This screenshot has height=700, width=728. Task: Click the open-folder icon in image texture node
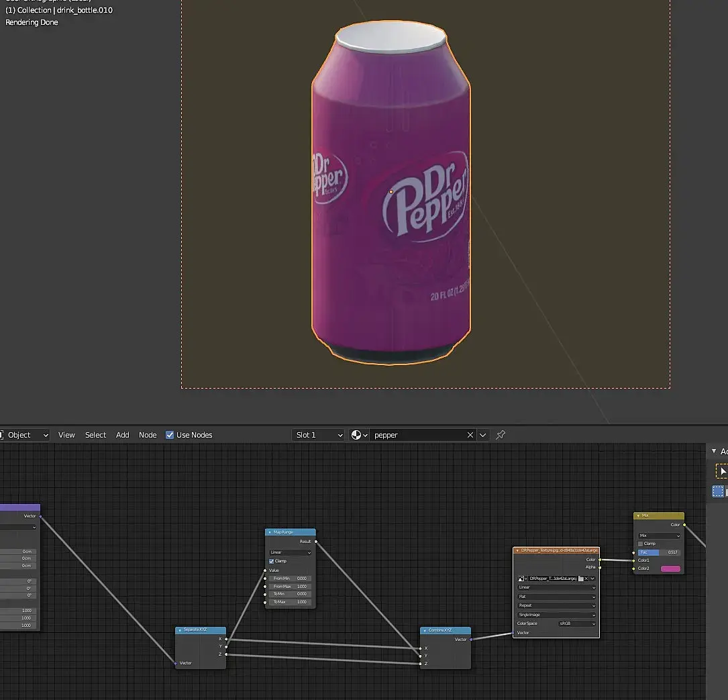pyautogui.click(x=580, y=578)
